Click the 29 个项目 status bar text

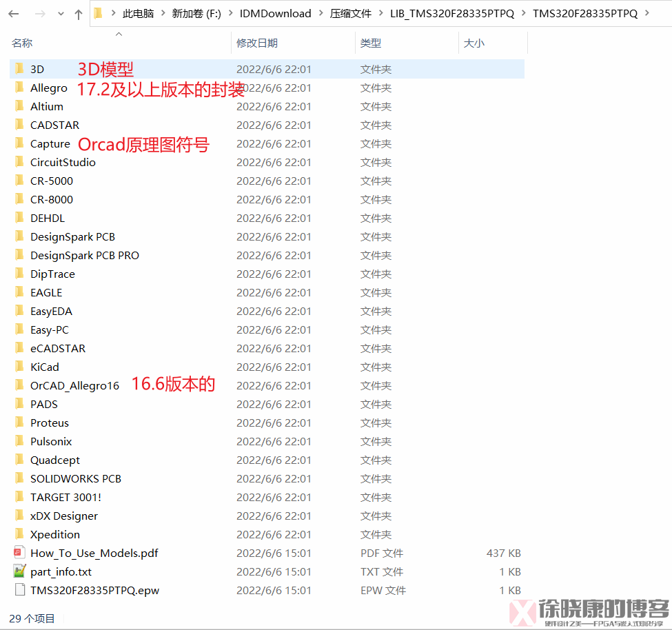coord(32,618)
